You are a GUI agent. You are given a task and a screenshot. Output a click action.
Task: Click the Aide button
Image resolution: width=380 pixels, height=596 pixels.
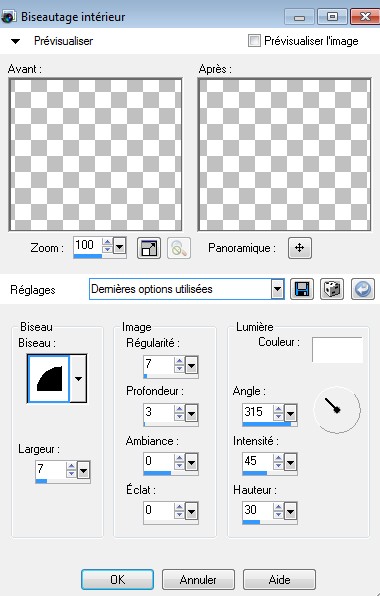tap(279, 580)
